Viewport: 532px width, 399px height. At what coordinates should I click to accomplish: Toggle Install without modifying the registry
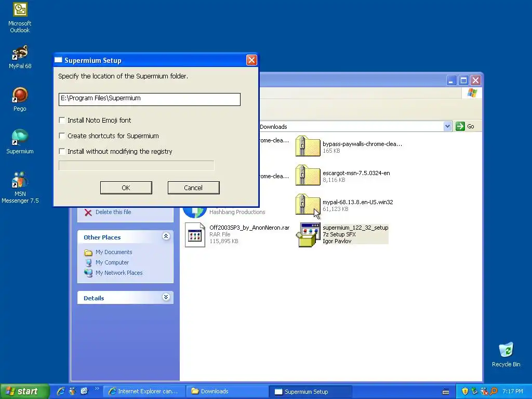click(62, 151)
